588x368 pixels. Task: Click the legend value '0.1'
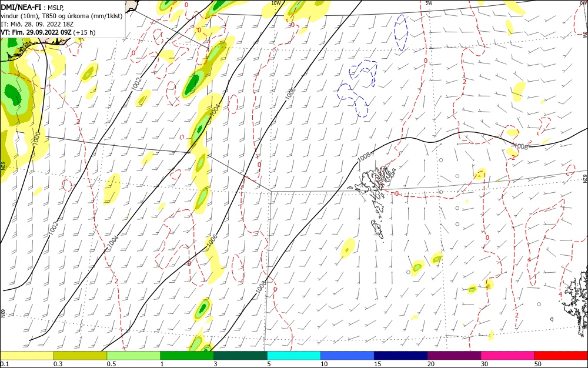5,364
